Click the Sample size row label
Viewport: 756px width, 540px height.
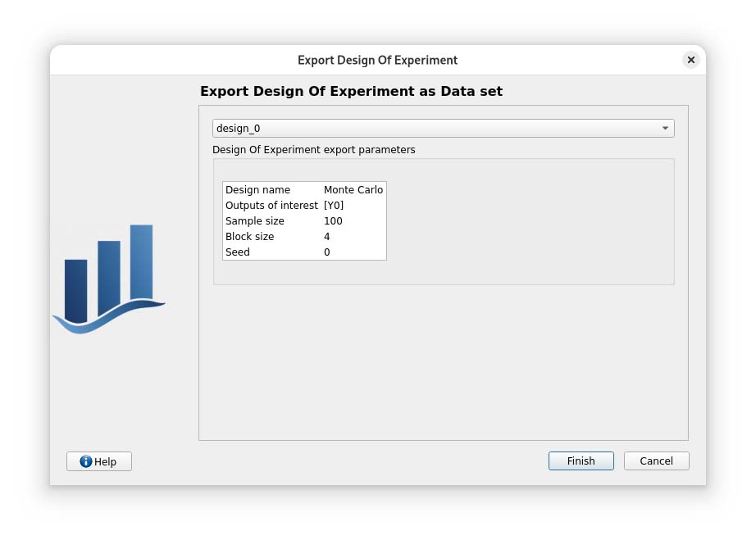[x=255, y=221]
